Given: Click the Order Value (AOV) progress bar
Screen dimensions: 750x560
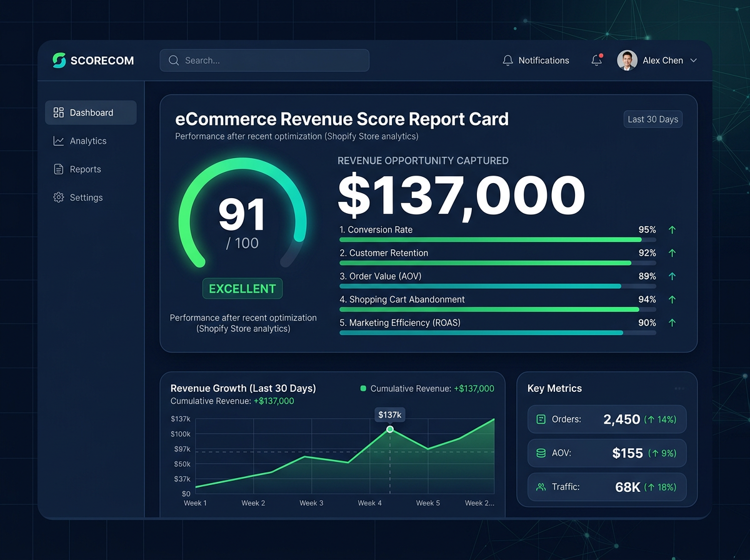Looking at the screenshot, I should point(497,286).
